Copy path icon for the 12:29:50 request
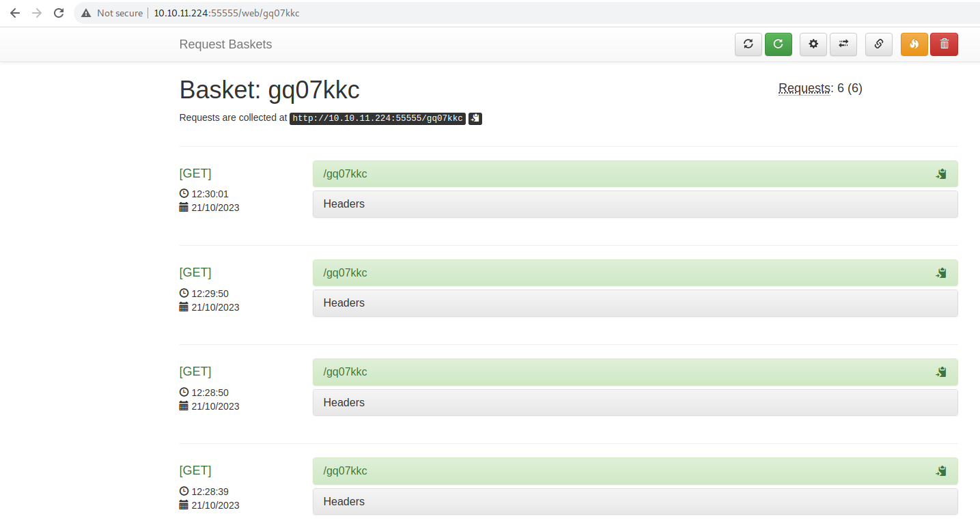The height and width of the screenshot is (521, 980). [x=941, y=273]
